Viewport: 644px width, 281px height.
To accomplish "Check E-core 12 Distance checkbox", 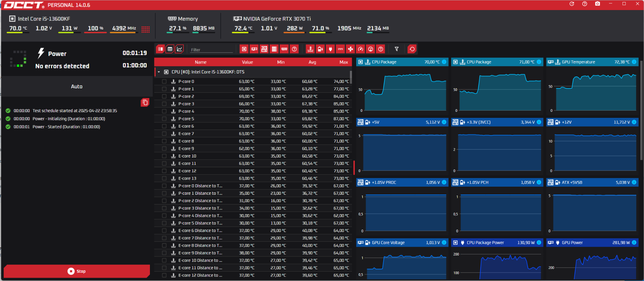I will pos(164,275).
